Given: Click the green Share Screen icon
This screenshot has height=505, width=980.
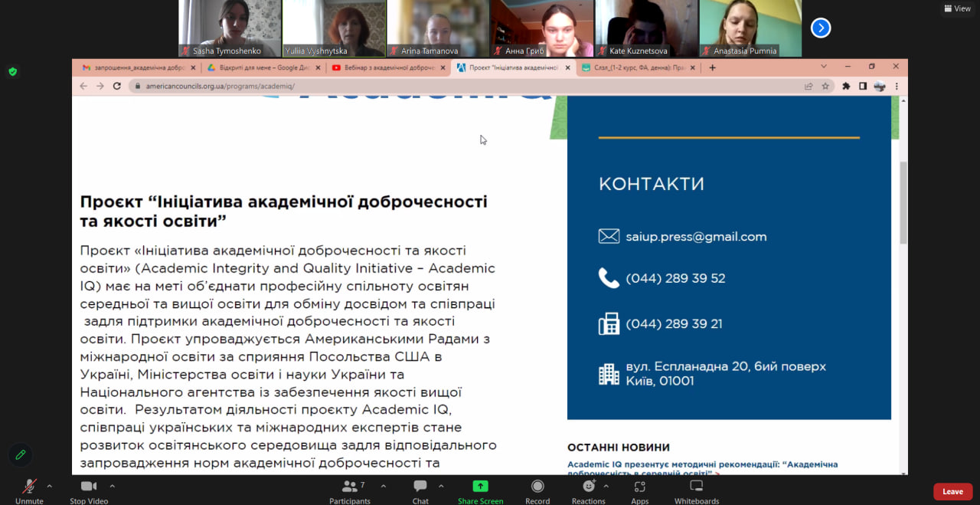Looking at the screenshot, I should point(480,487).
